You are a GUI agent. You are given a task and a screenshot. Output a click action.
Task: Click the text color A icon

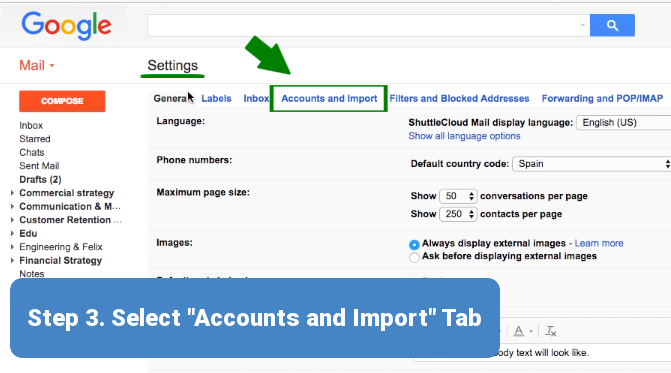519,331
